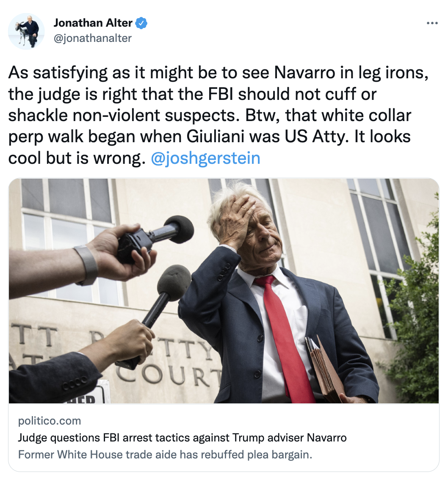Click the word Navarro in the tweet text
This screenshot has width=448, height=480.
304,73
